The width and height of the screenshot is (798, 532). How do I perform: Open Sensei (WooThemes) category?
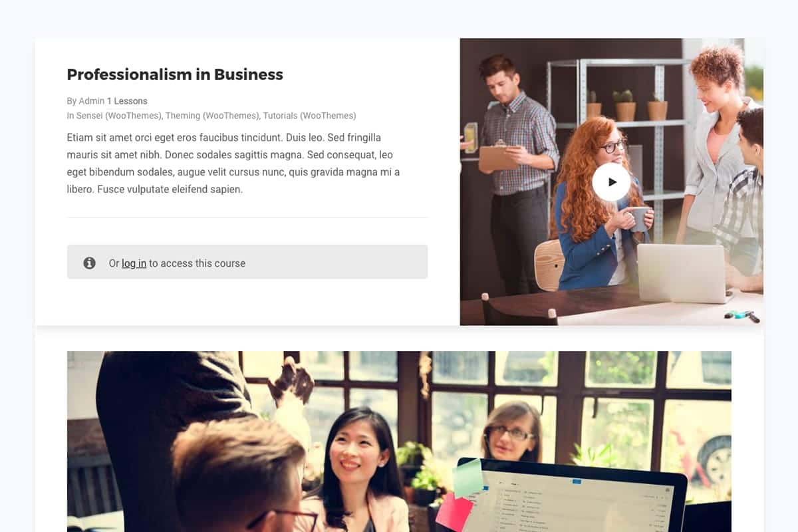click(119, 116)
